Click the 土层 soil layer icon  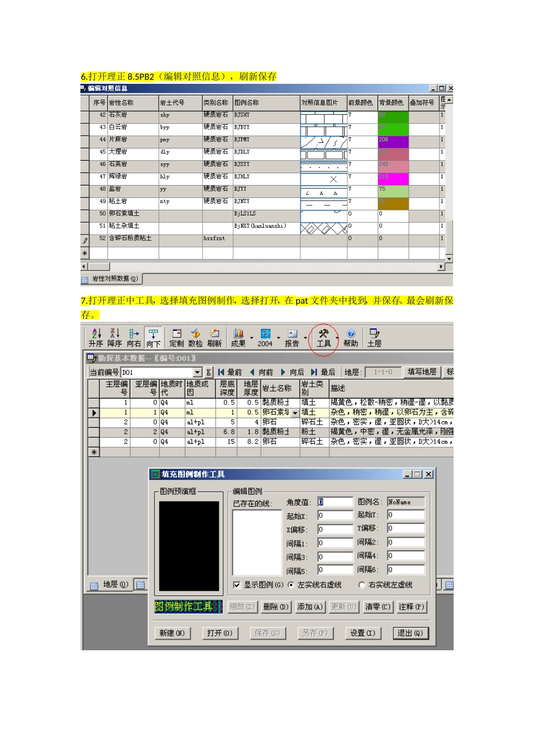click(374, 334)
